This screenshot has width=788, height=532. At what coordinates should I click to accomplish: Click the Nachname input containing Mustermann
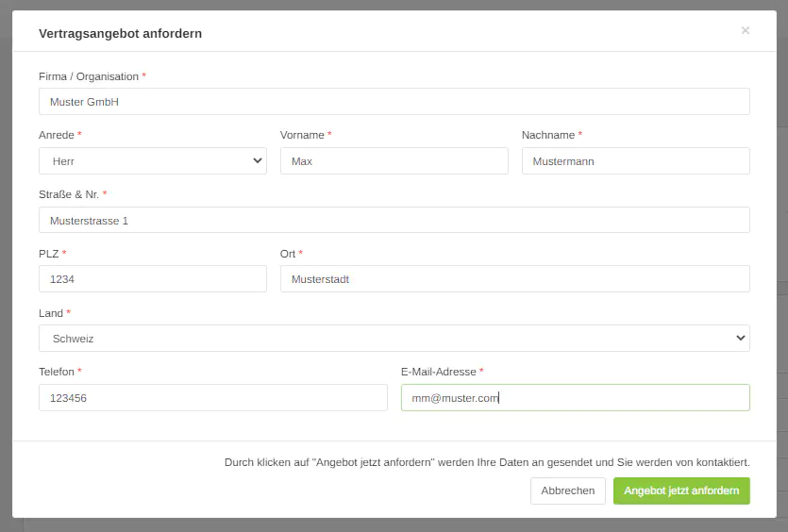(635, 161)
